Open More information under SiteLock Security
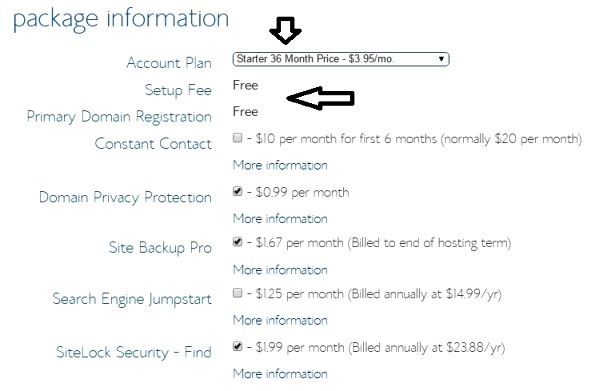Screen dimensions: 591x391 pyautogui.click(x=280, y=374)
